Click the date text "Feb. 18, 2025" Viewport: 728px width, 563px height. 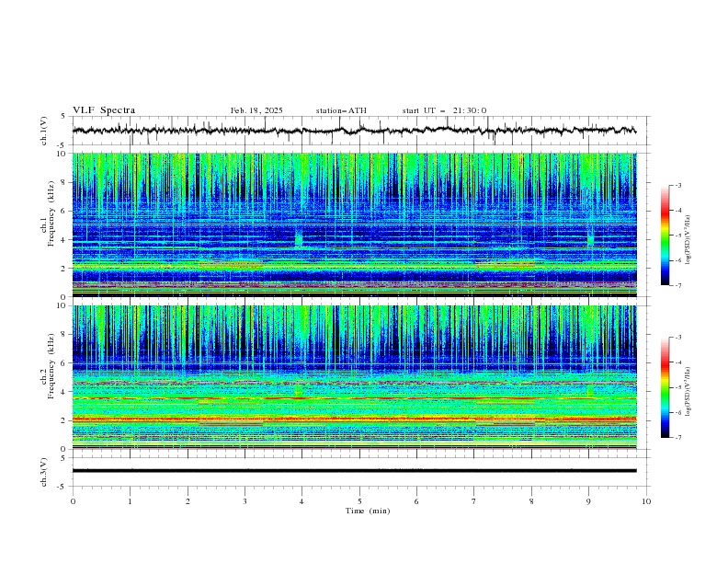click(256, 110)
